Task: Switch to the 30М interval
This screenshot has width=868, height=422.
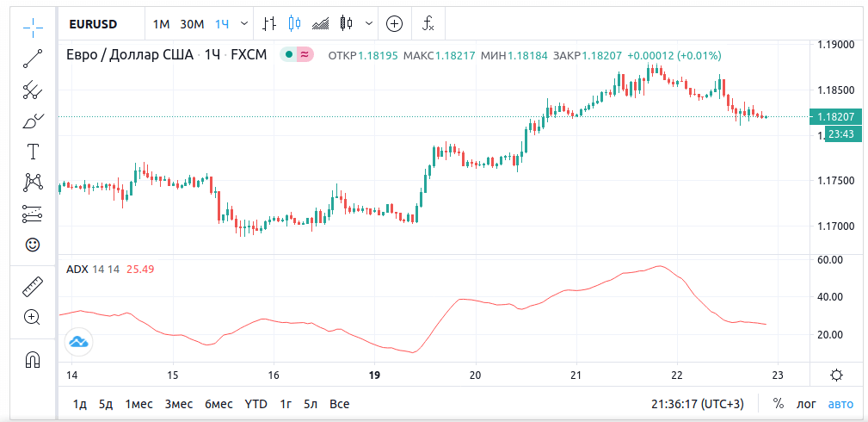Action: (192, 24)
